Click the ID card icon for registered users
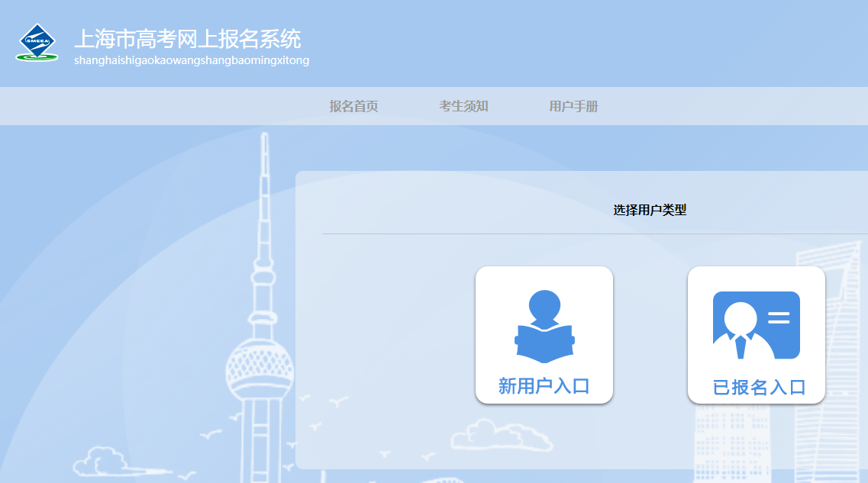The width and height of the screenshot is (868, 483). click(756, 325)
